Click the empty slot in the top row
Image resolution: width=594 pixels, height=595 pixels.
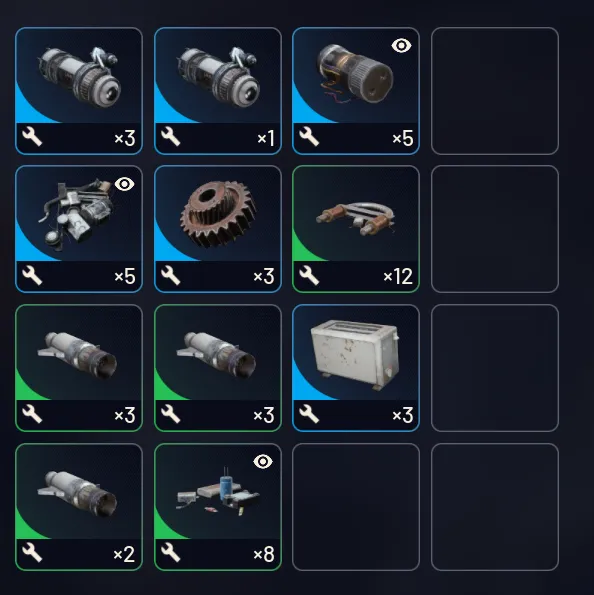495,91
